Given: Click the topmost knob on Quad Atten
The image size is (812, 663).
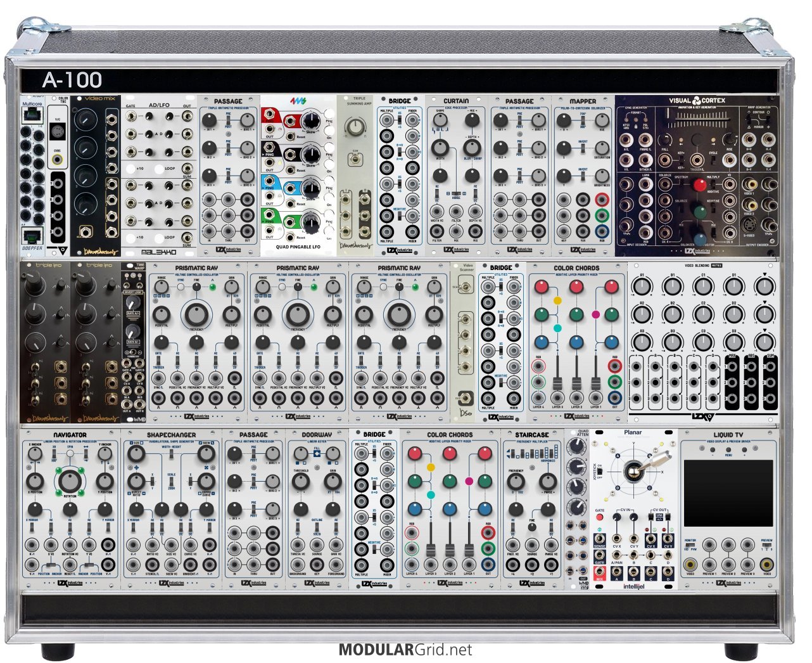Looking at the screenshot, I should point(576,446).
